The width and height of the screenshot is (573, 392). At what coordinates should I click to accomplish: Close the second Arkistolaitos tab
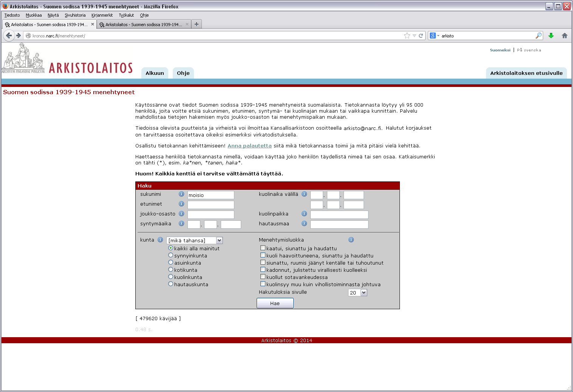pos(187,24)
